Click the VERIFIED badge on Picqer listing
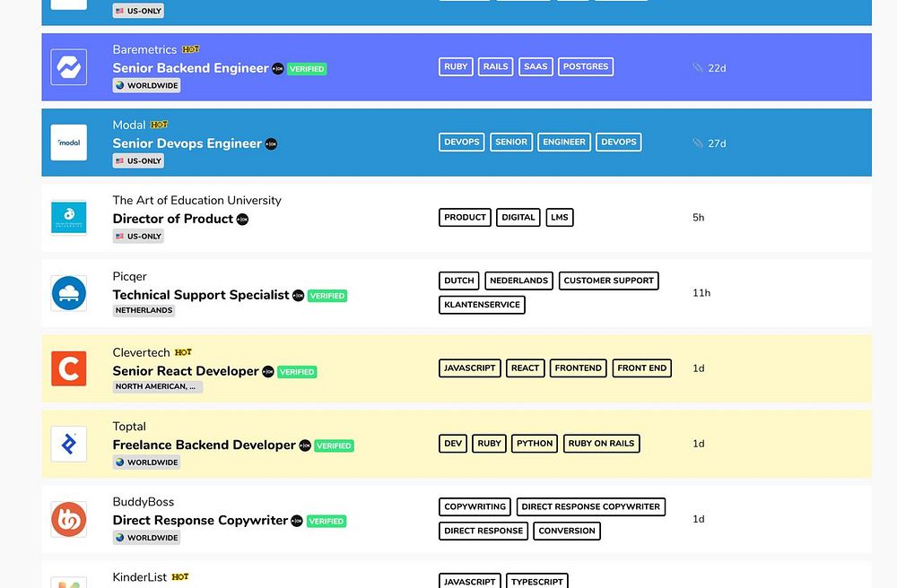Screen dimensions: 897x588 (327, 296)
